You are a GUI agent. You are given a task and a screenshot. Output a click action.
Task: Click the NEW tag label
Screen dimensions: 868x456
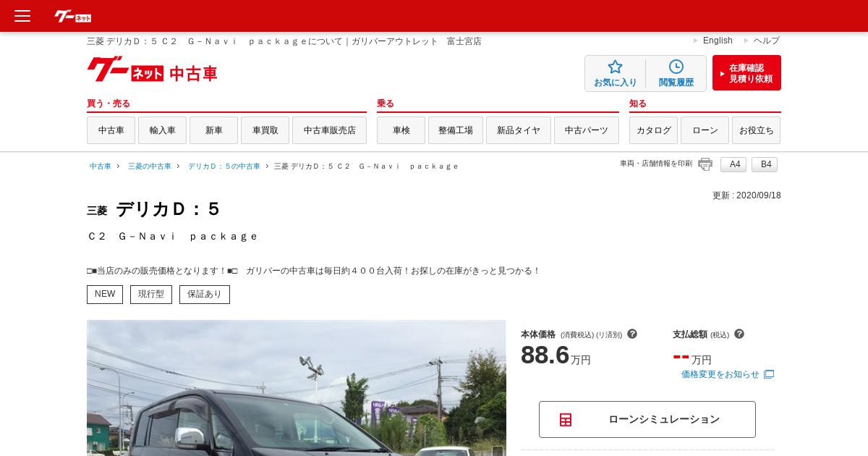click(105, 295)
